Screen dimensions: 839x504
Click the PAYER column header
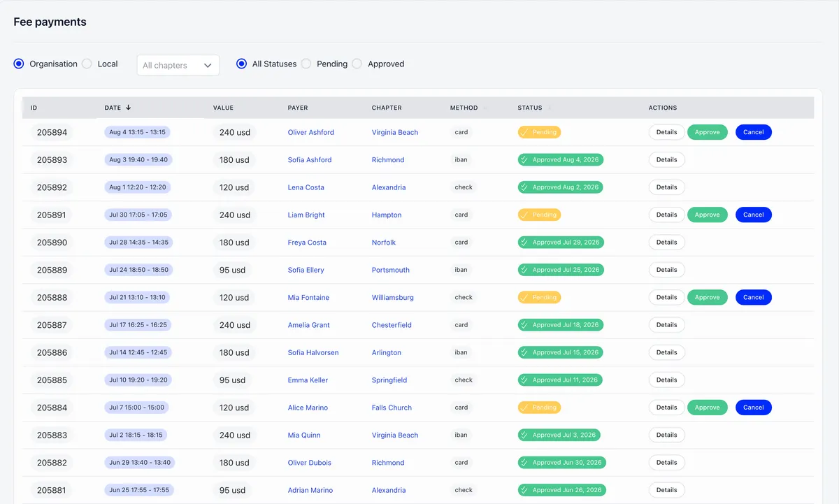coord(298,108)
